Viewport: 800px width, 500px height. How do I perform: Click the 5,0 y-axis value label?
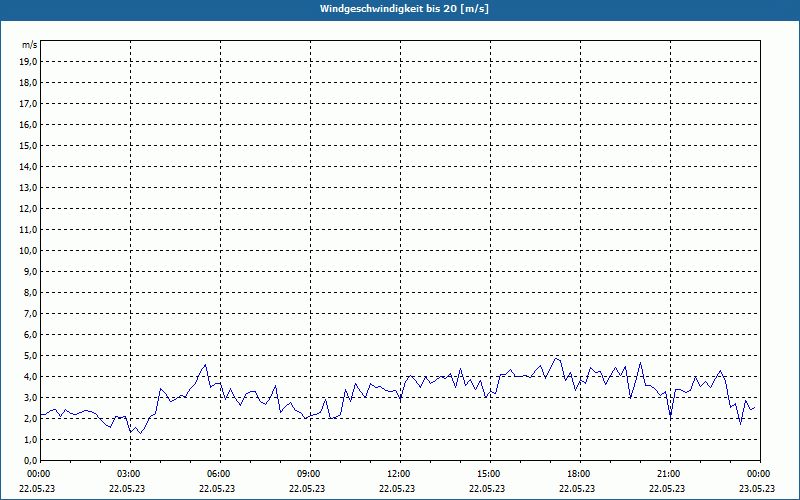coord(30,355)
